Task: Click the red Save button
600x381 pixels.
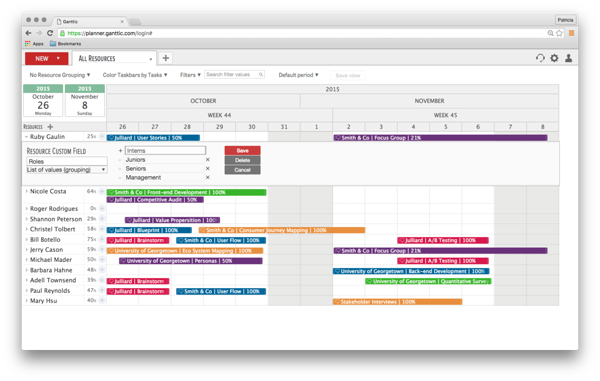Action: (x=242, y=151)
